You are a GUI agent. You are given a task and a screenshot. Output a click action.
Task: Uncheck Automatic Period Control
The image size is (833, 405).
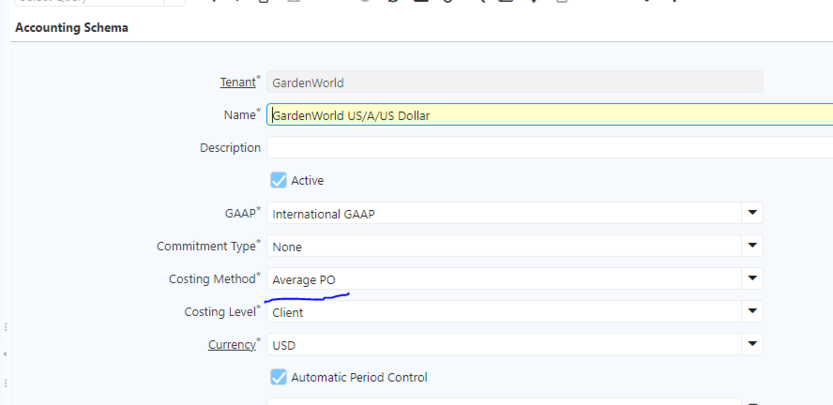coord(279,377)
